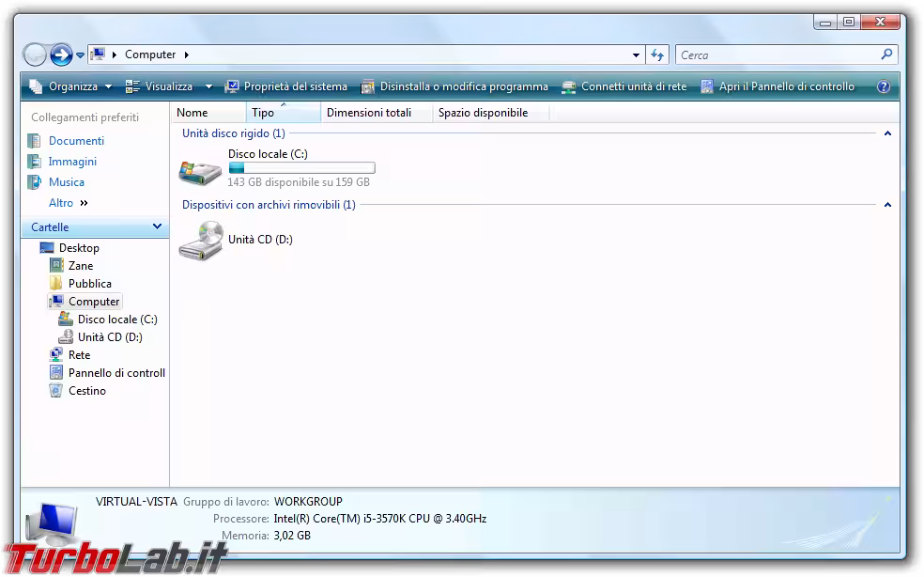Click the Unità CD (D:) label

[260, 240]
